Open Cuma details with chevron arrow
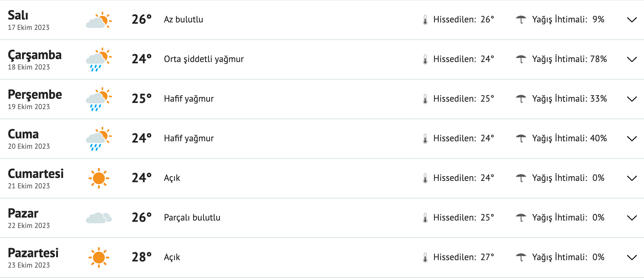 pyautogui.click(x=632, y=139)
